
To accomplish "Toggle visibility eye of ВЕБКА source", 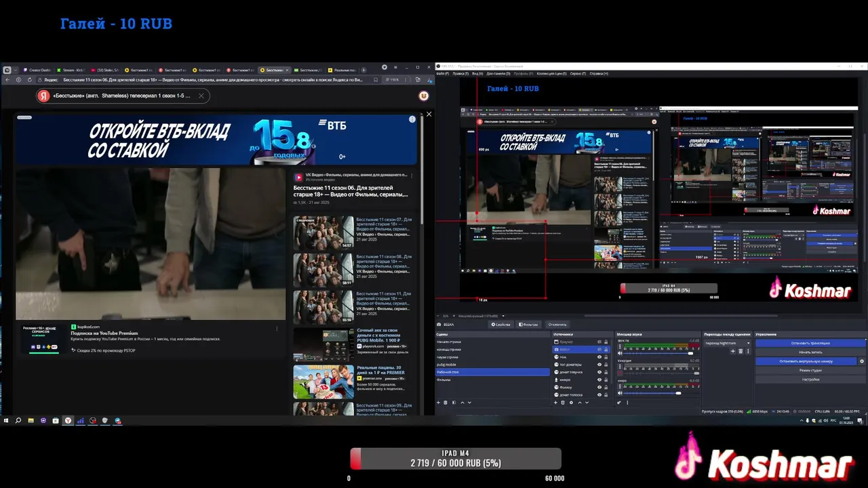I will 599,349.
